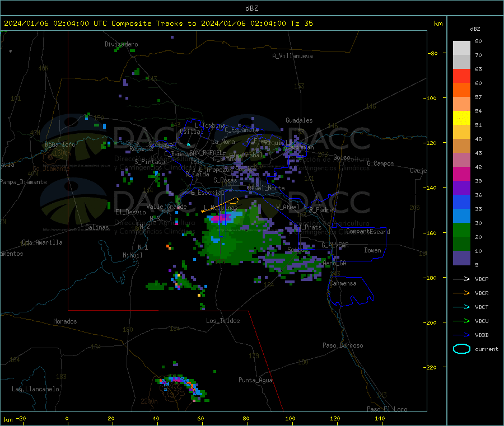Click the 'Cda_Amarilla' map label
This screenshot has width=504, height=426.
(x=42, y=242)
